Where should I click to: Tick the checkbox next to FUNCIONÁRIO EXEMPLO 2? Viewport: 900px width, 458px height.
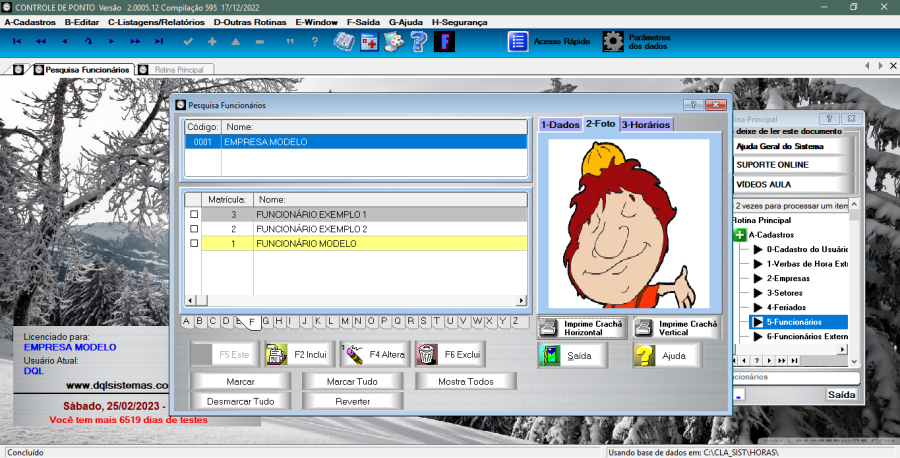pyautogui.click(x=194, y=229)
